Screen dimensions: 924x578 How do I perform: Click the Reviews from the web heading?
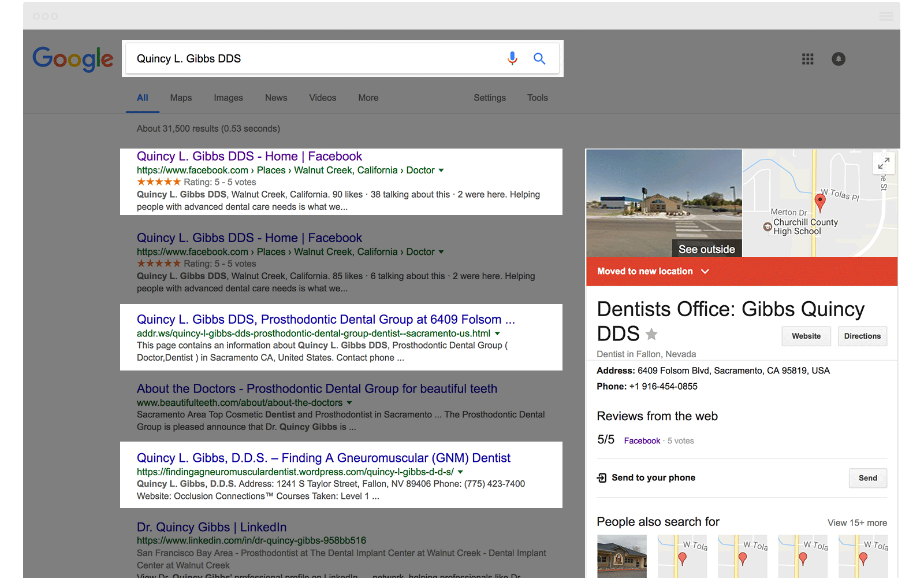(657, 417)
